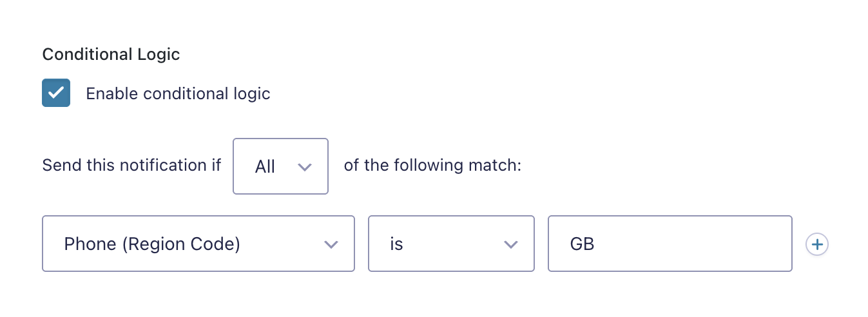Click the "is" operator text
Screen dimensions: 868x317
click(x=396, y=244)
